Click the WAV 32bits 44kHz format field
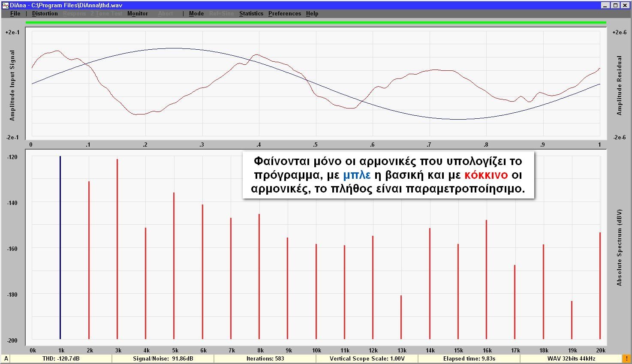Image resolution: width=632 pixels, height=364 pixels. 571,358
